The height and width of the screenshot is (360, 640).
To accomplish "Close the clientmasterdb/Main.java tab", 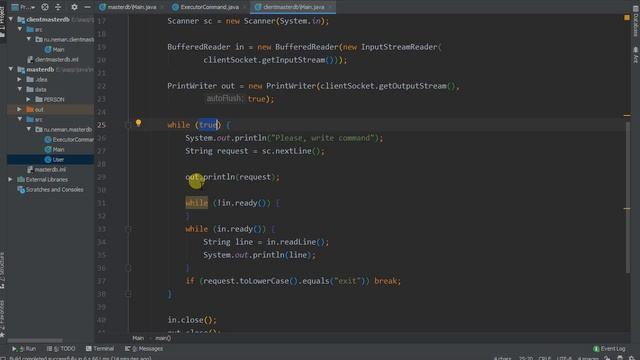I will coord(330,7).
